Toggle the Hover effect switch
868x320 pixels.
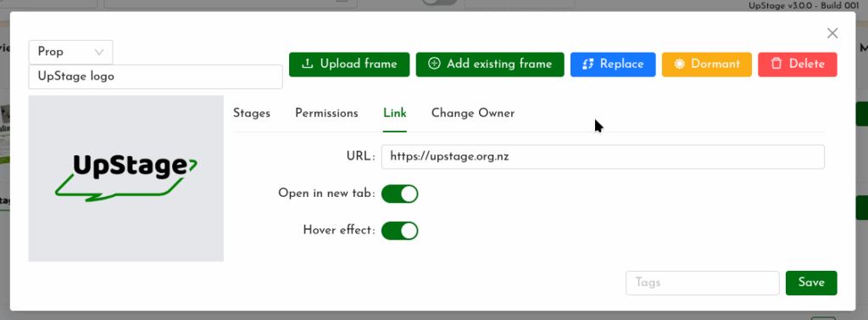point(400,231)
